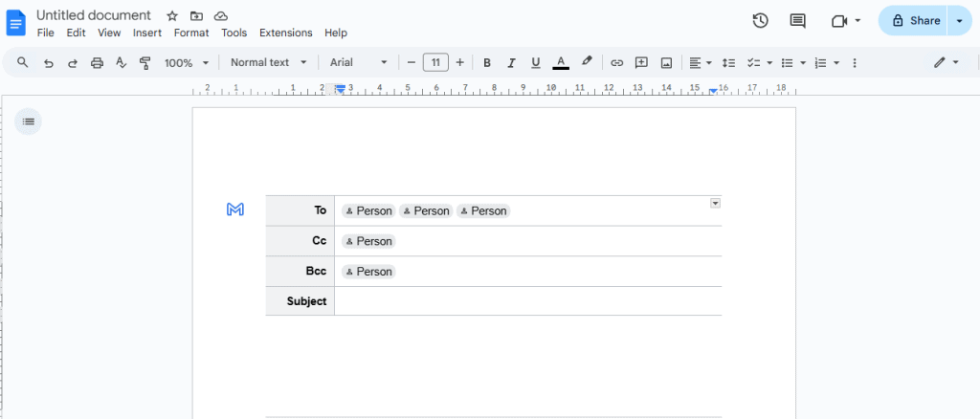Toggle bold formatting

coord(486,63)
